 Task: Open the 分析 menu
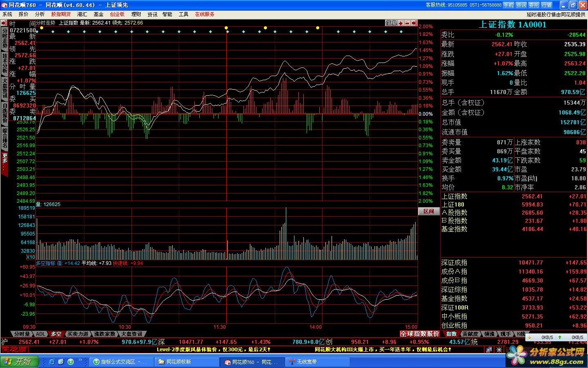(40, 14)
